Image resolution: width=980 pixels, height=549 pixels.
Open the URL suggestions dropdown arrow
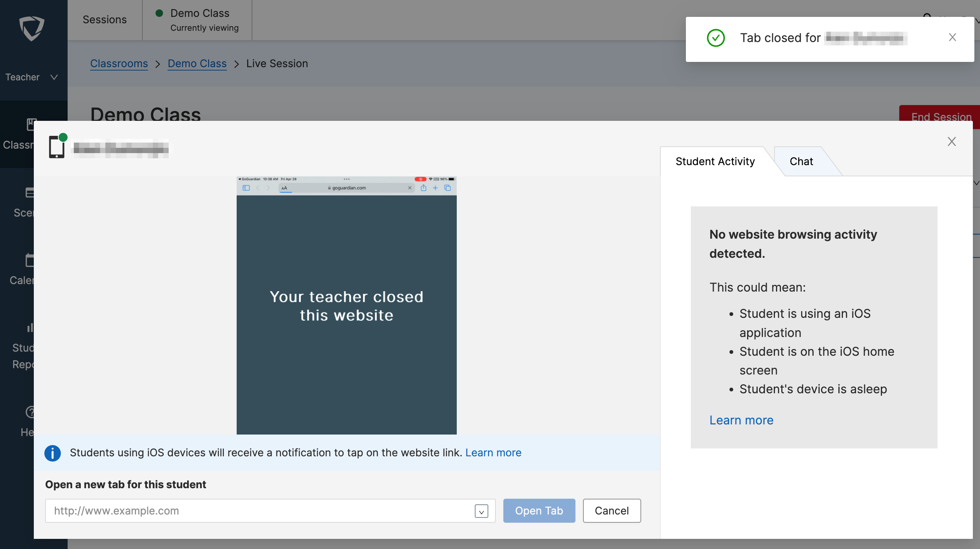point(481,511)
